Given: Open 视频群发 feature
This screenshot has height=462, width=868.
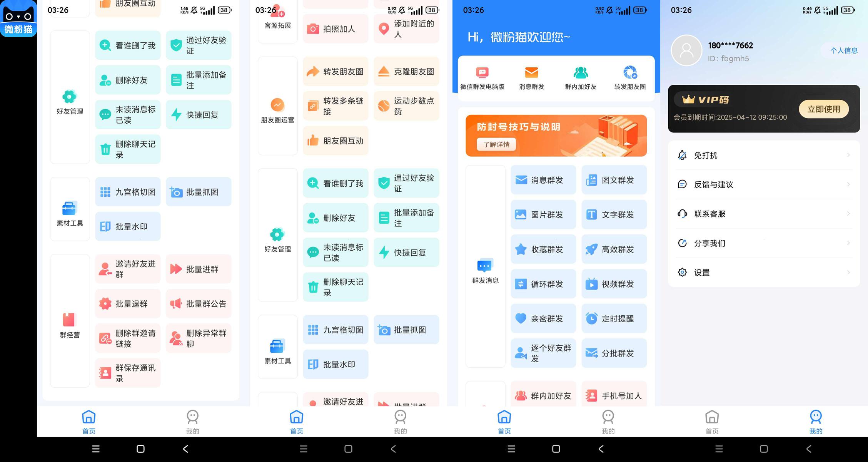Looking at the screenshot, I should 614,284.
